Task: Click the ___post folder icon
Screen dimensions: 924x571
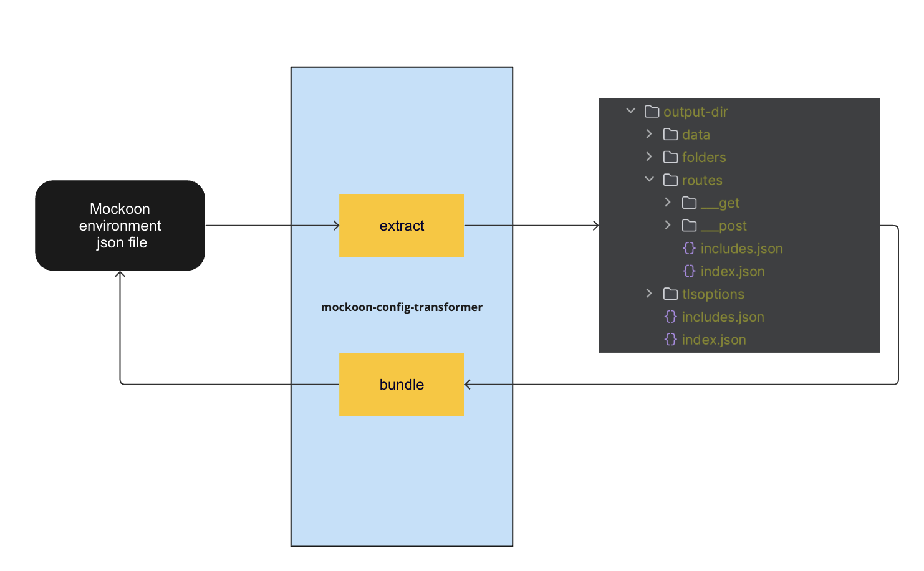Action: [690, 226]
